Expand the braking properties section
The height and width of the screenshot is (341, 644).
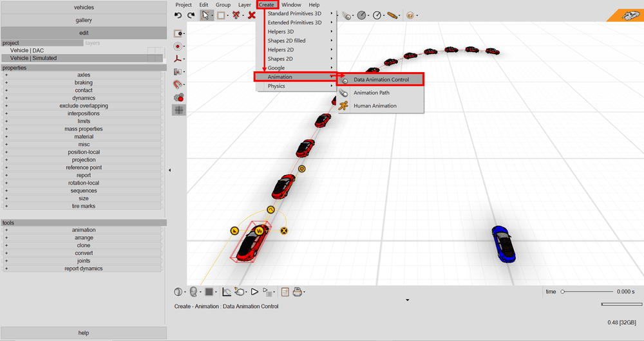click(x=83, y=83)
